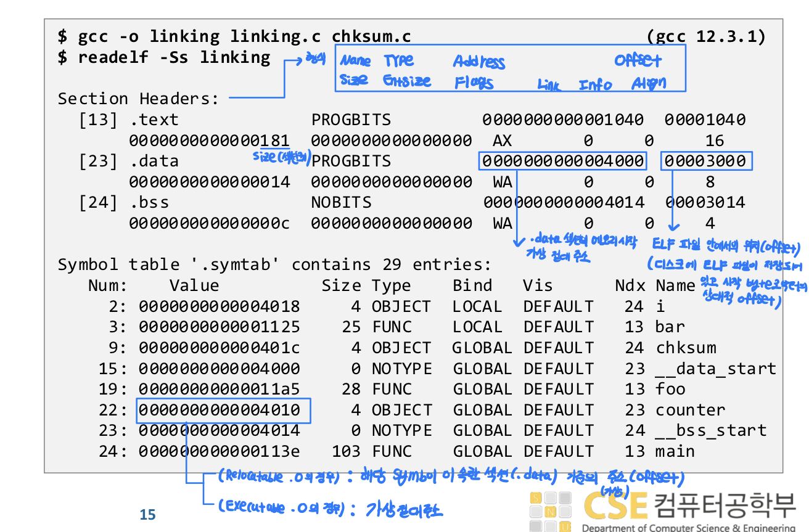Click the symbol name "__data_start"

coord(716,369)
